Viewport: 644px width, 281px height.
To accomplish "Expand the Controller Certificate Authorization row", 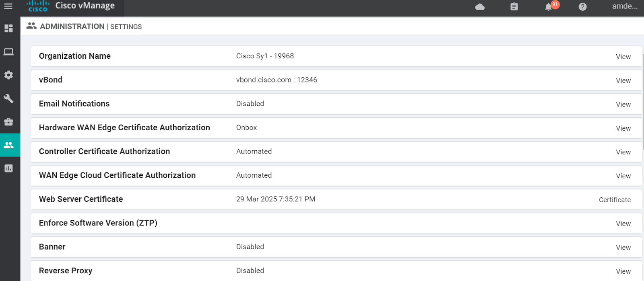I will (x=623, y=152).
